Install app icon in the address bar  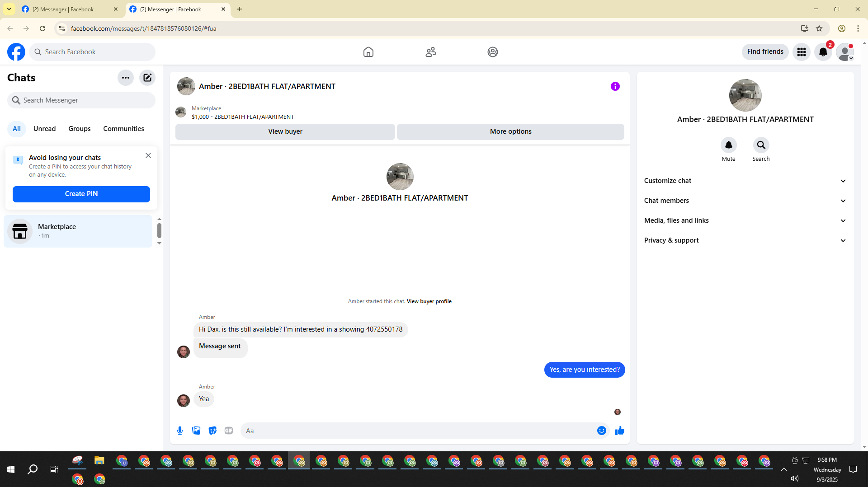(805, 28)
